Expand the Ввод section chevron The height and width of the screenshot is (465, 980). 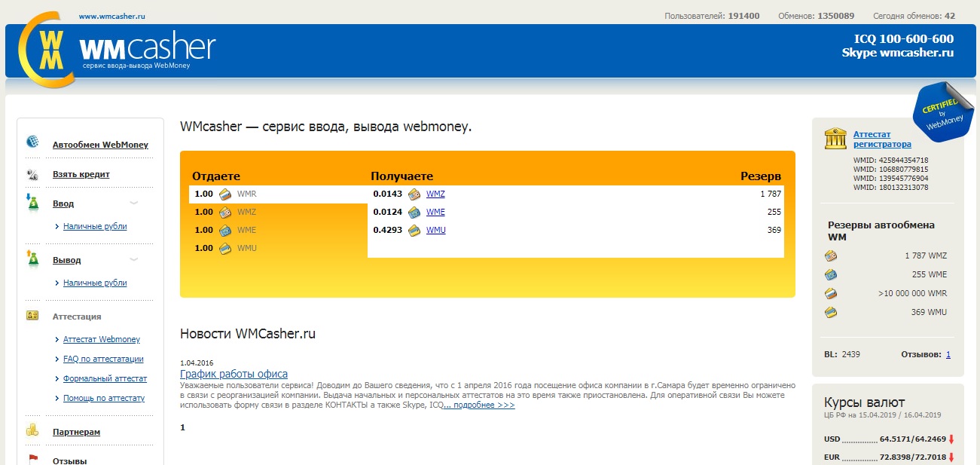(133, 203)
